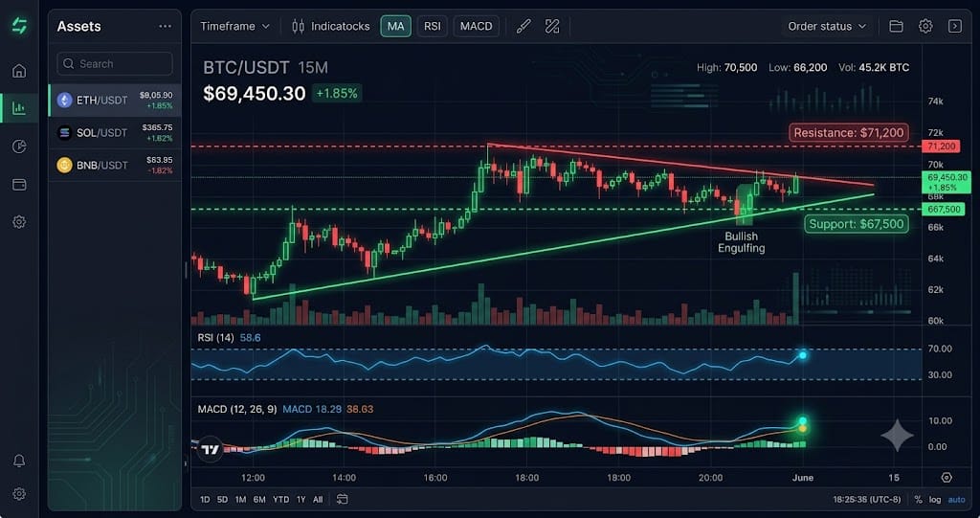Screen dimensions: 980x518
Task: Click the +1.85% change badge beside the price
Action: click(337, 94)
